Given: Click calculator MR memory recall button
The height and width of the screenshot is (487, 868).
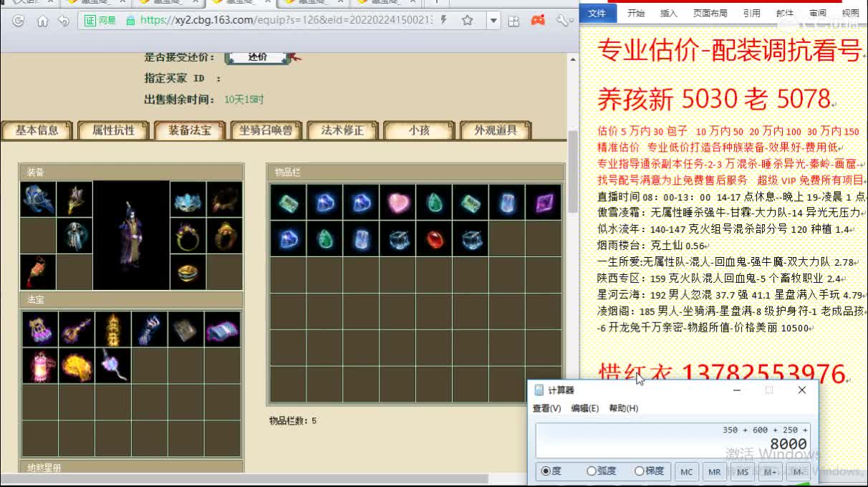Looking at the screenshot, I should pos(714,472).
